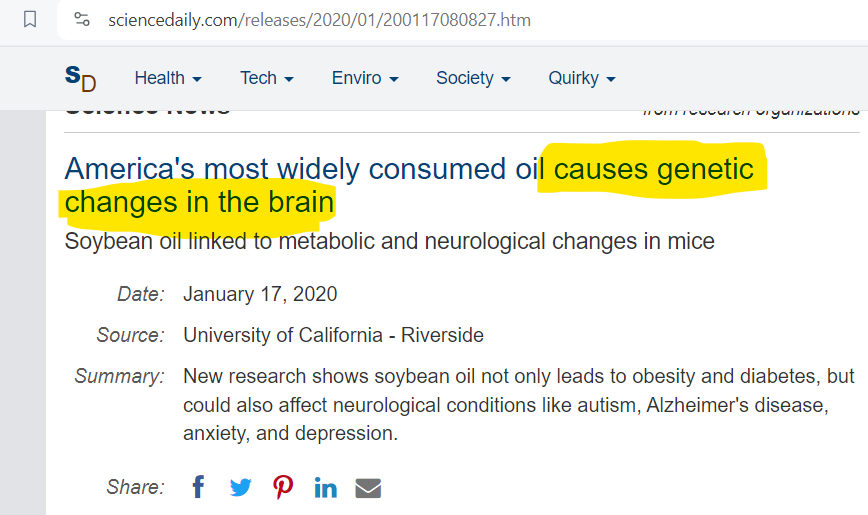Image resolution: width=868 pixels, height=515 pixels.
Task: Click the subtitle about soybean oil in mice
Action: (x=389, y=241)
